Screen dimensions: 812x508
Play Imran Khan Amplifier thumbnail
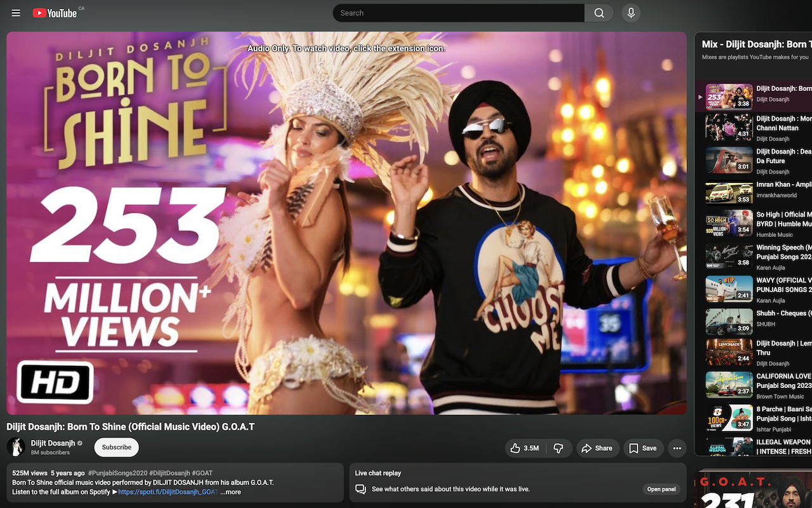729,193
